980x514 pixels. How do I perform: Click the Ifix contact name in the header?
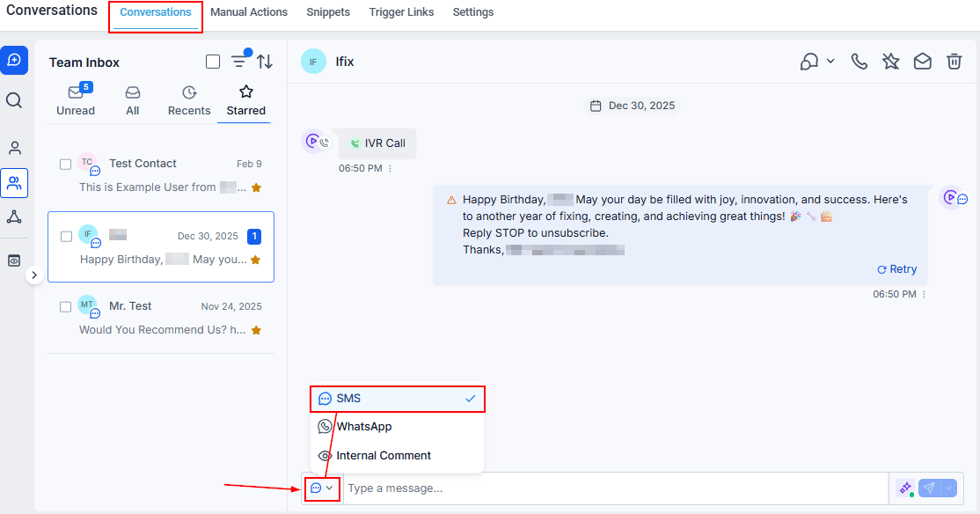point(345,62)
